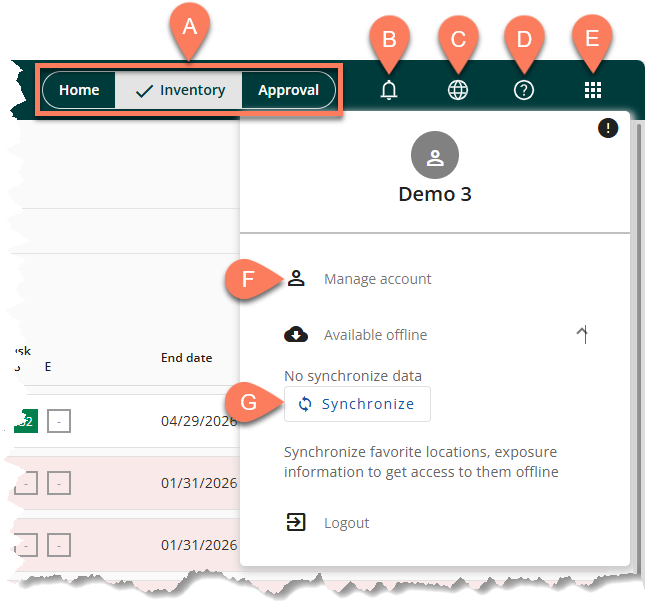This screenshot has width=645, height=601.
Task: Click the user avatar above Demo 3
Action: coord(435,156)
